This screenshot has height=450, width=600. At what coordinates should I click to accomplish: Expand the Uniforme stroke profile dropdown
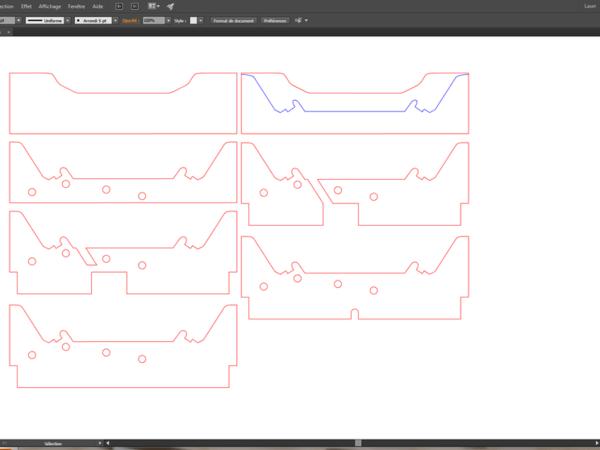coord(68,20)
